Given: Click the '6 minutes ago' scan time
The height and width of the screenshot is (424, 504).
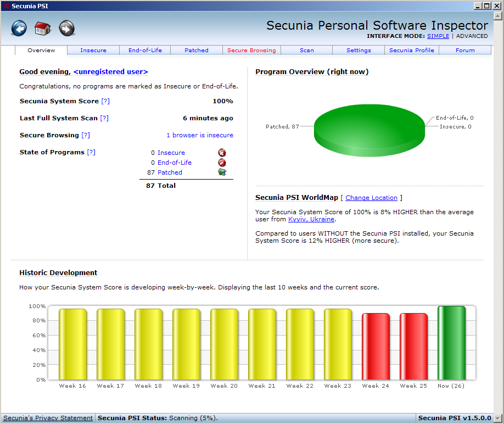Looking at the screenshot, I should pyautogui.click(x=208, y=118).
